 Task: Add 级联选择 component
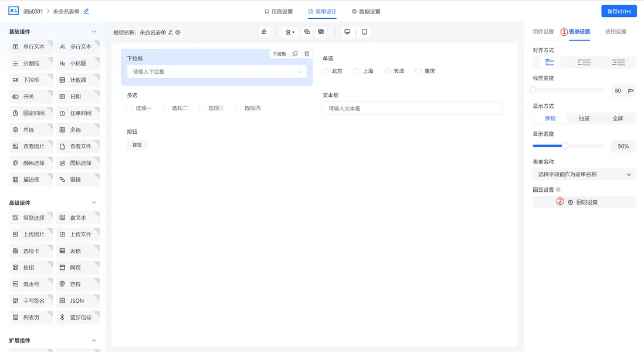[x=31, y=218]
